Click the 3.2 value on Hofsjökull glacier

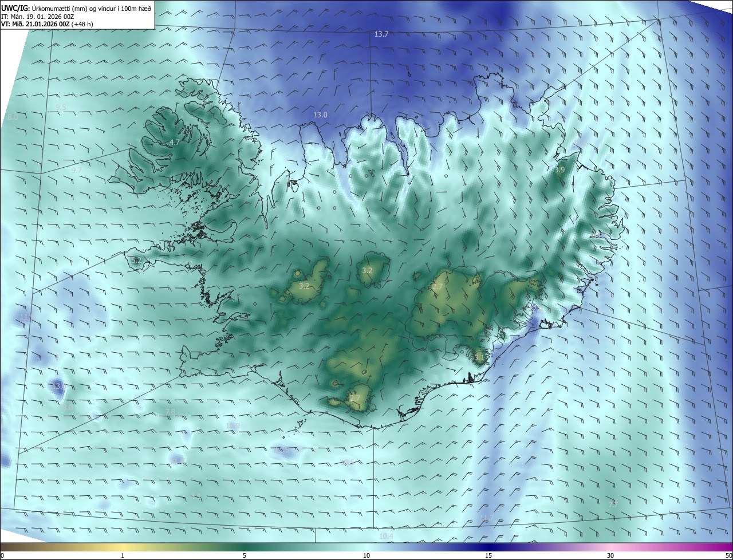click(x=367, y=270)
